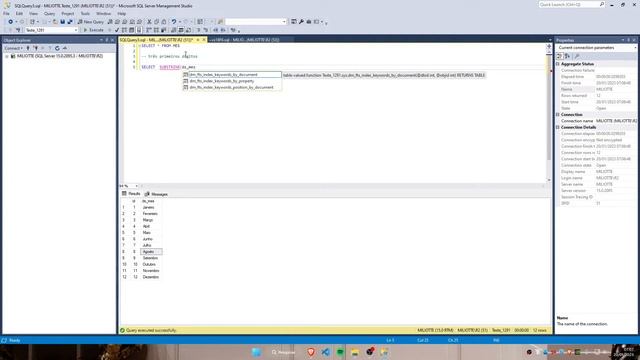
Task: Click the Execute button
Action: tap(93, 30)
